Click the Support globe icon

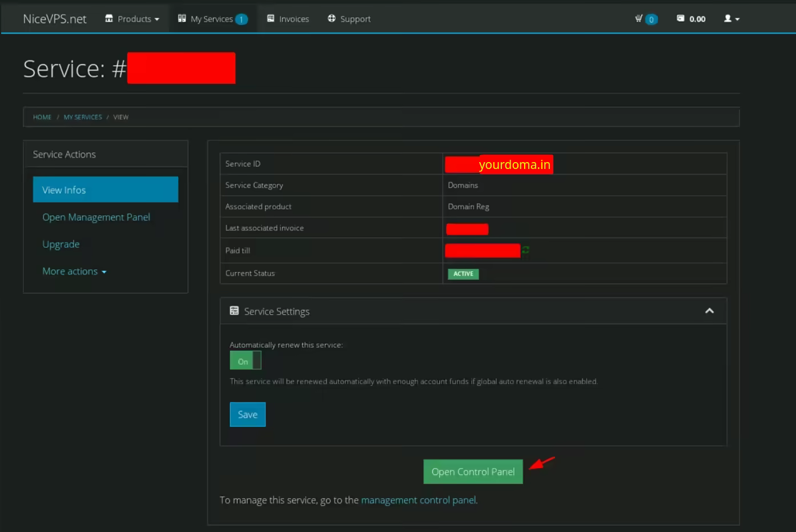pos(332,18)
